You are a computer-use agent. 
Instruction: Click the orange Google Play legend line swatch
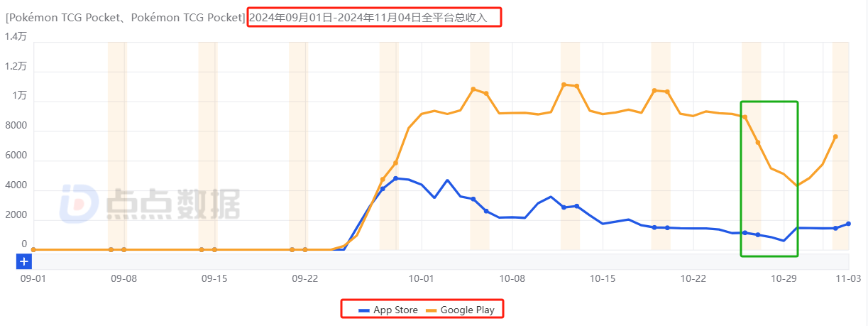click(431, 310)
